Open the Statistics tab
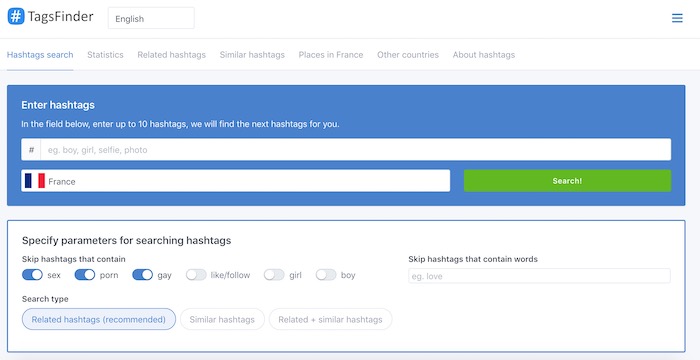The image size is (700, 360). 105,55
